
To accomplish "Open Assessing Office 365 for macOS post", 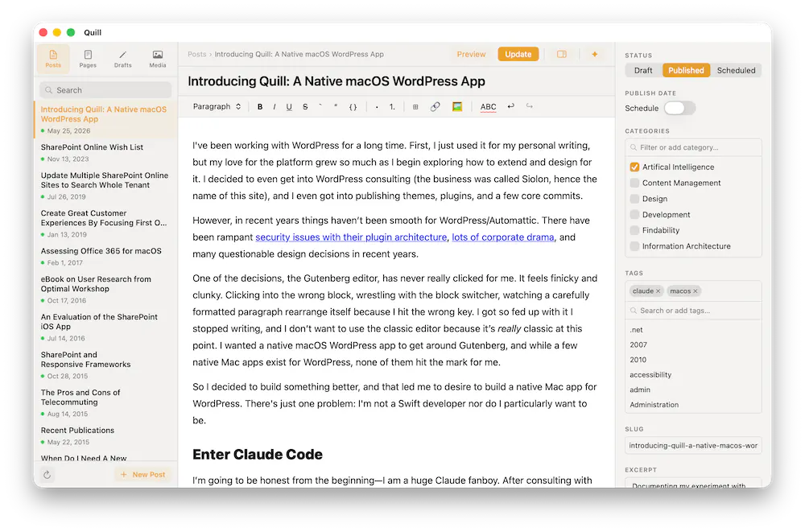I will pyautogui.click(x=105, y=256).
